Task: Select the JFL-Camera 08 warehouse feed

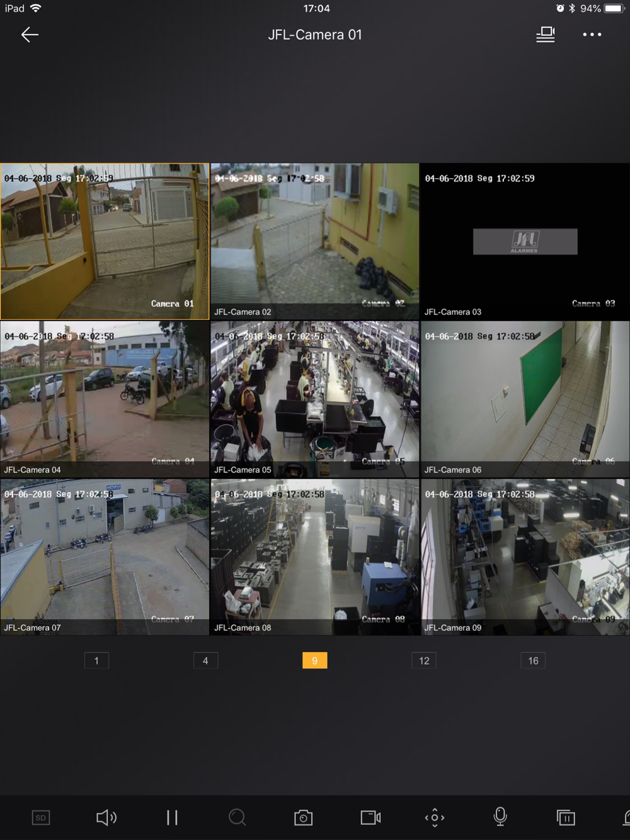Action: coord(314,557)
